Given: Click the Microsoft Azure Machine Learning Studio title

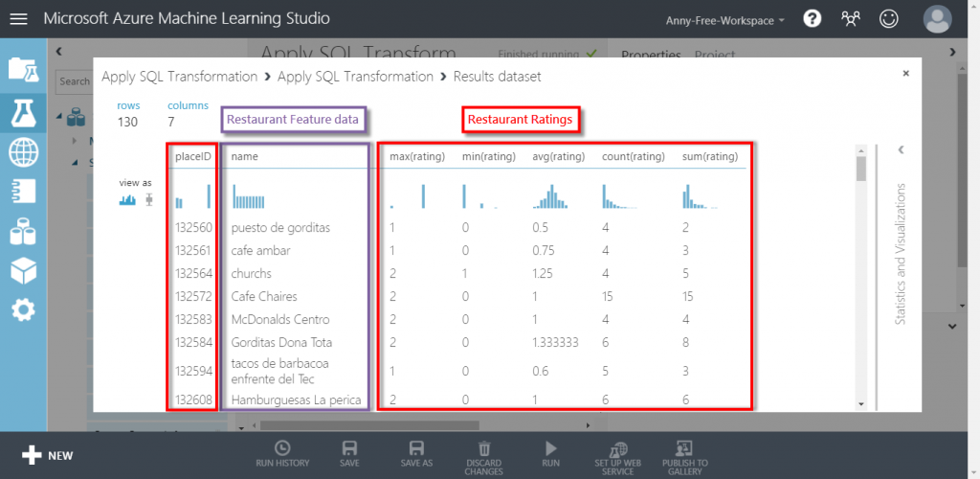Looking at the screenshot, I should coord(187,19).
